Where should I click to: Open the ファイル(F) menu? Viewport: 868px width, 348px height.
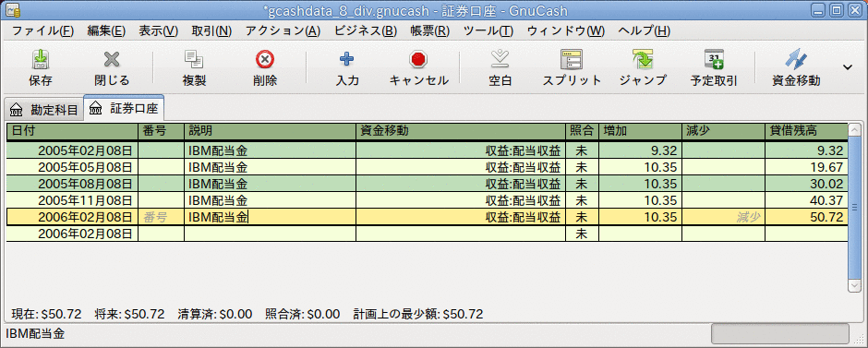[x=42, y=31]
